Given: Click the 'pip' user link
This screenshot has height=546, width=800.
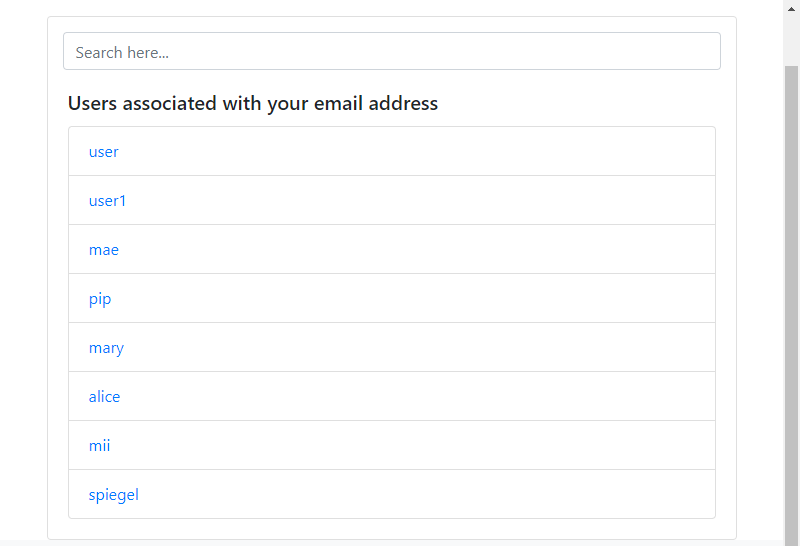Looking at the screenshot, I should [x=100, y=299].
